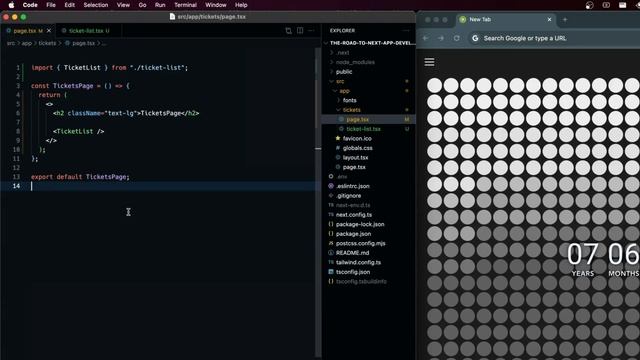The width and height of the screenshot is (640, 360).
Task: Open ticket-list.tsx in the Explorer tree
Action: tap(369, 129)
